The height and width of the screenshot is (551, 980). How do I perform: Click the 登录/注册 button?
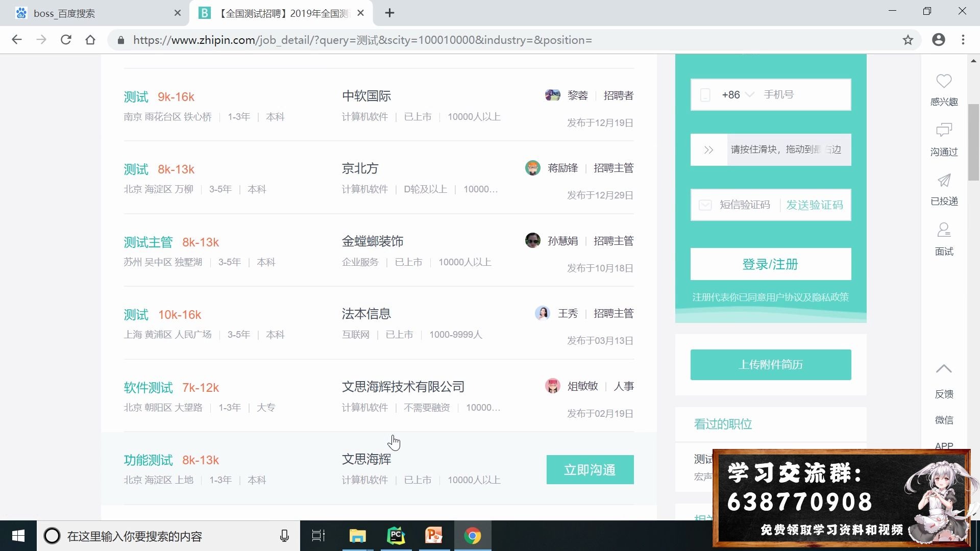pos(770,264)
